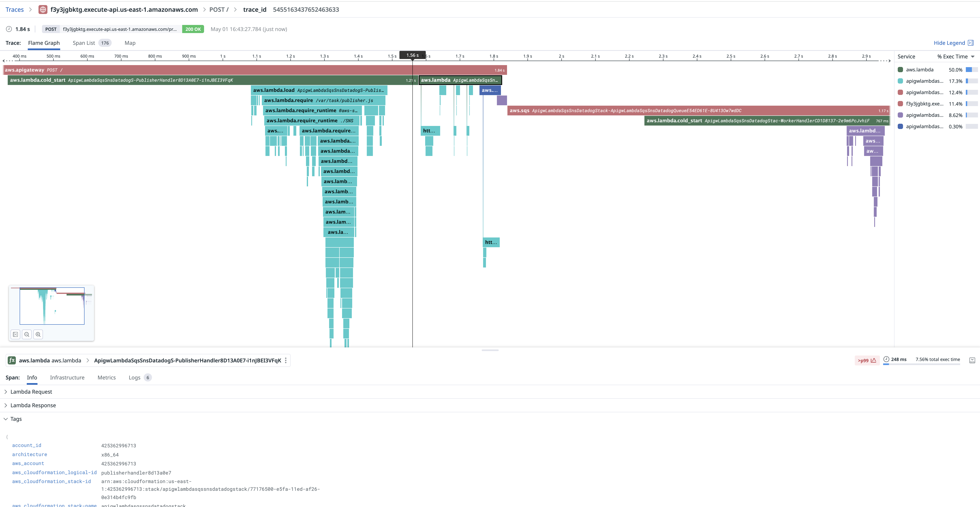980x507 pixels.
Task: Click the execute-api host breadcrumb
Action: coord(124,10)
